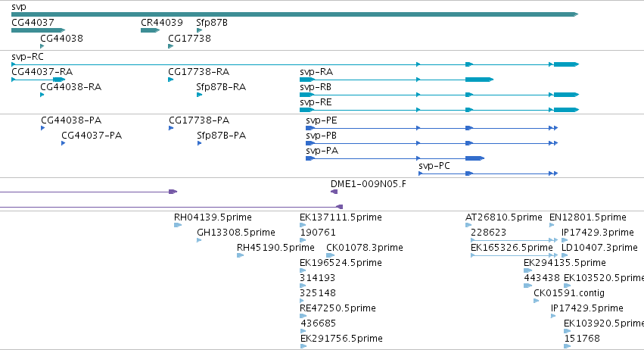The height and width of the screenshot is (350, 644).
Task: Click the svp-PB protein label
Action: pyautogui.click(x=321, y=136)
